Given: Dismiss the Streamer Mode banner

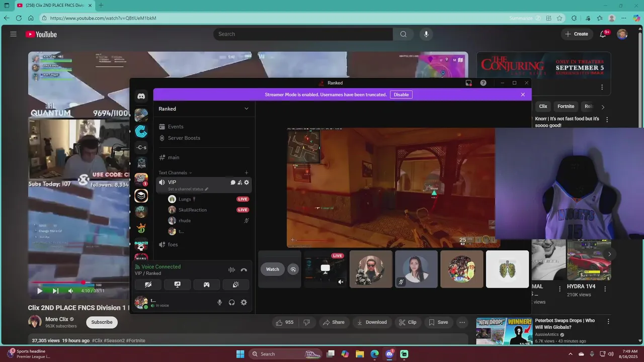Looking at the screenshot, I should point(523,95).
